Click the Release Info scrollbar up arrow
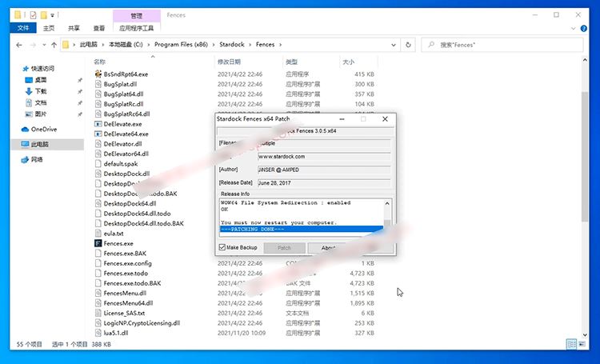This screenshot has height=364, width=600. click(x=387, y=202)
